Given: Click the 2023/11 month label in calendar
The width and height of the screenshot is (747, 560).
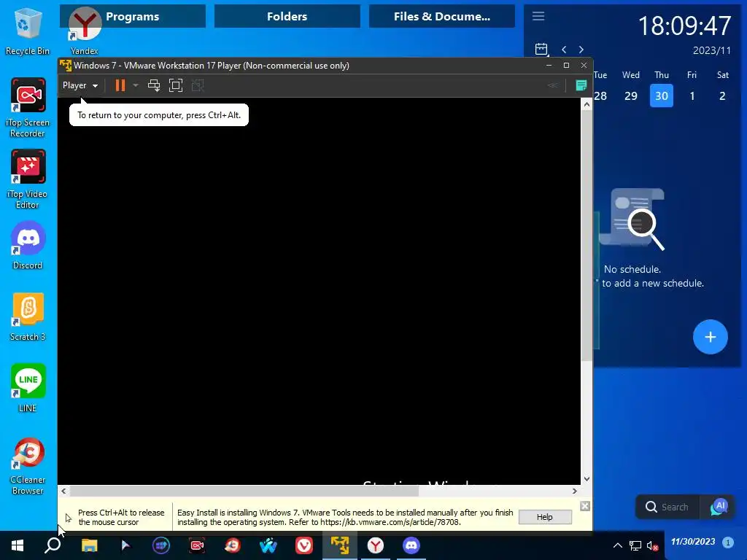Looking at the screenshot, I should [x=712, y=50].
